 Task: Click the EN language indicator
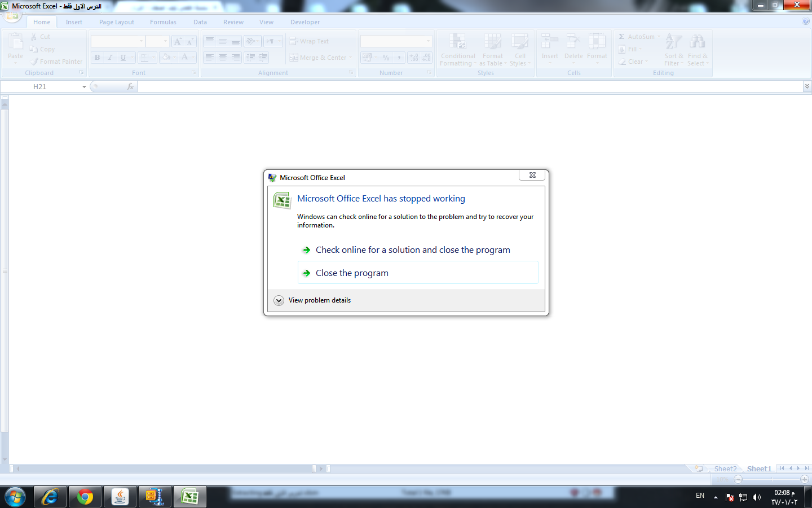[700, 496]
